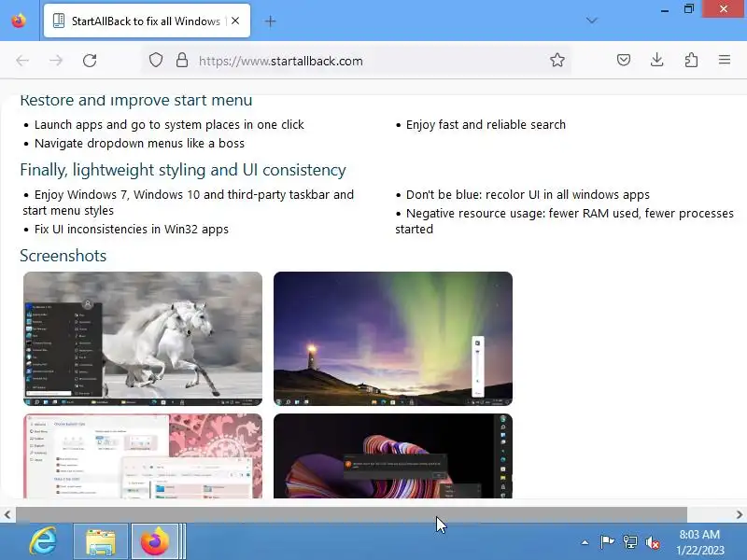
Task: Click the Firefox logo in title bar
Action: (x=19, y=21)
